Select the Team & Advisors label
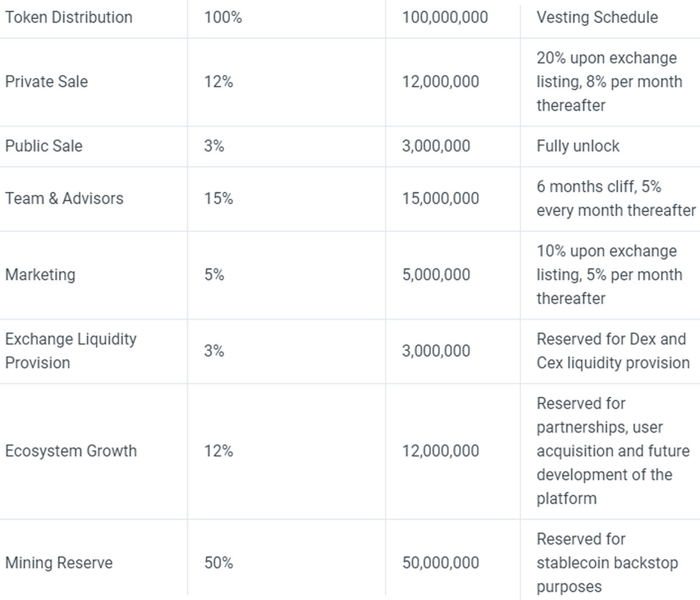Image resolution: width=700 pixels, height=600 pixels. tap(64, 199)
